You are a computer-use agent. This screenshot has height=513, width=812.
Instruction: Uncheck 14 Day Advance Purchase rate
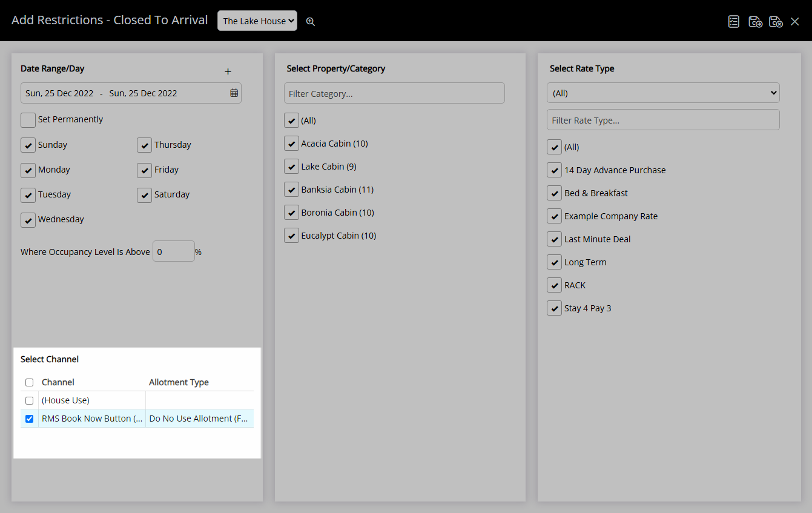point(555,170)
